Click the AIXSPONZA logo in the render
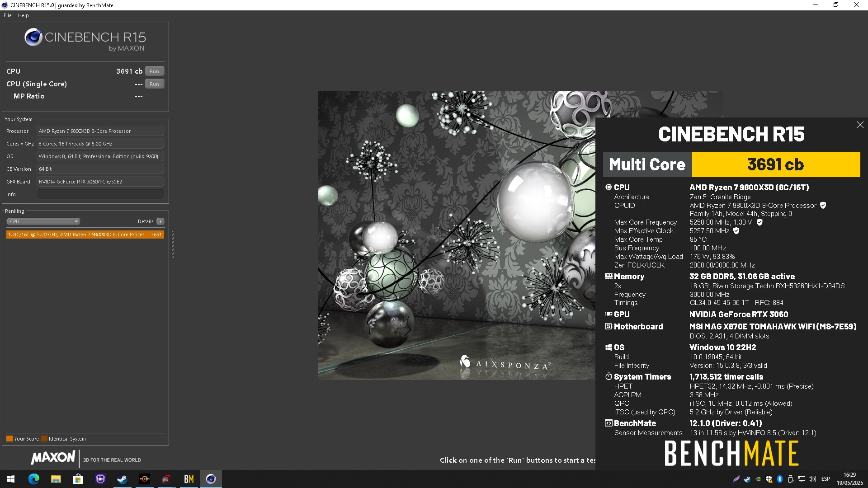 (505, 363)
